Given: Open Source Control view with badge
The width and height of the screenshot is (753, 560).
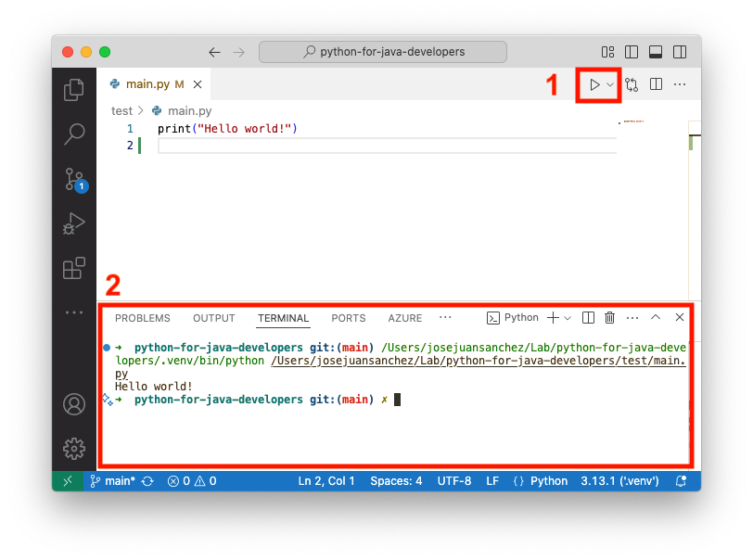Looking at the screenshot, I should pyautogui.click(x=74, y=179).
